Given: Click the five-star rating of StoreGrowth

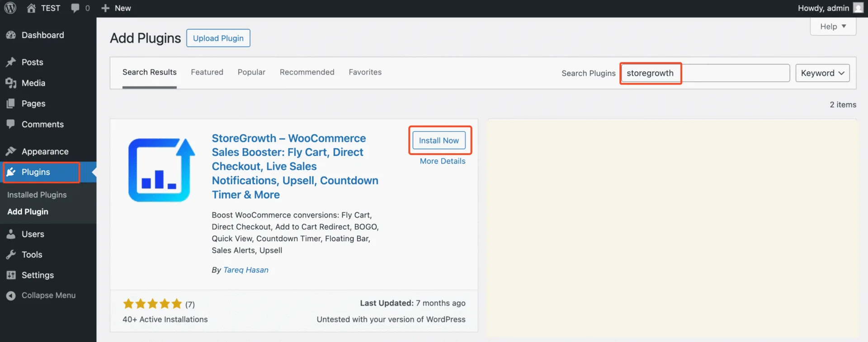Looking at the screenshot, I should tap(152, 304).
